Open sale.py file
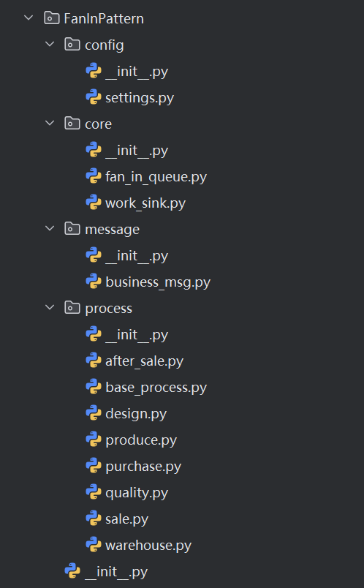Image resolution: width=364 pixels, height=588 pixels. (x=126, y=519)
